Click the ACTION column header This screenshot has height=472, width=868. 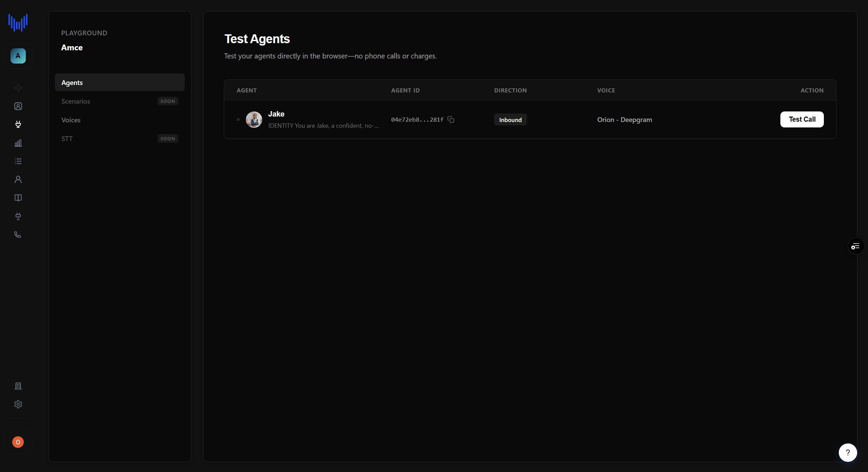coord(812,90)
